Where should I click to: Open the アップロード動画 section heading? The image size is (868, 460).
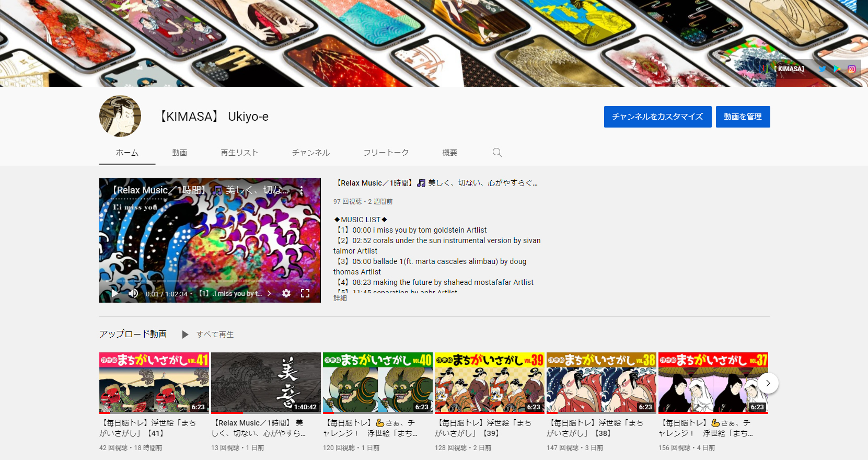133,334
